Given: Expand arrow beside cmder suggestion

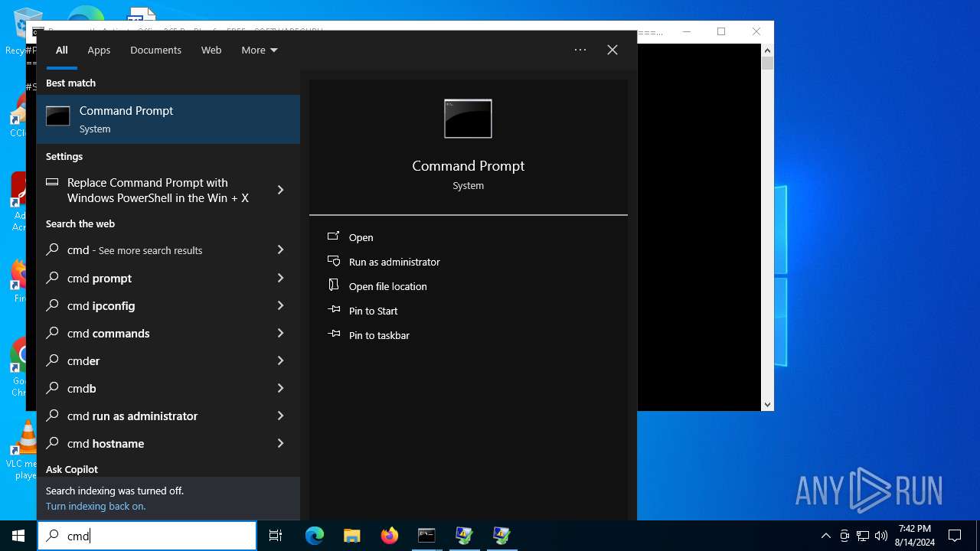Looking at the screenshot, I should pos(280,360).
